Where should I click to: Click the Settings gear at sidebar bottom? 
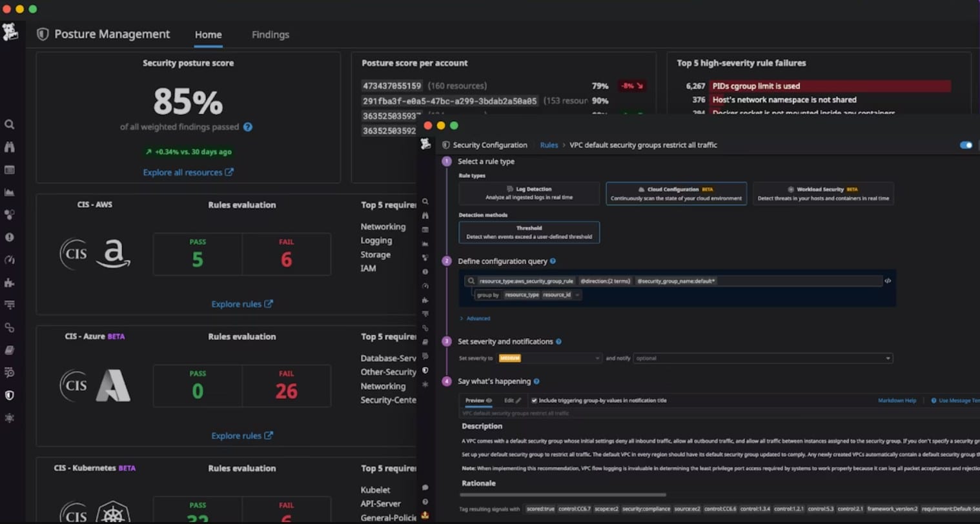click(10, 418)
